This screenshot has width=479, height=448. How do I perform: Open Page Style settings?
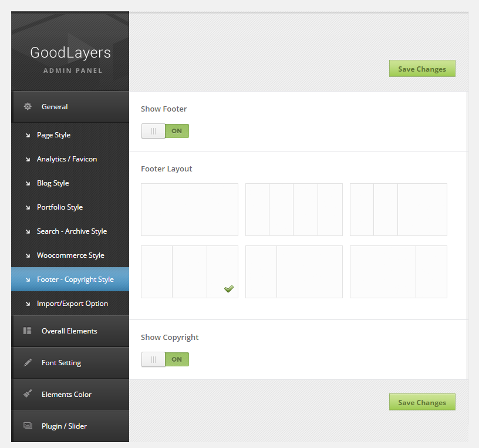tap(70, 135)
